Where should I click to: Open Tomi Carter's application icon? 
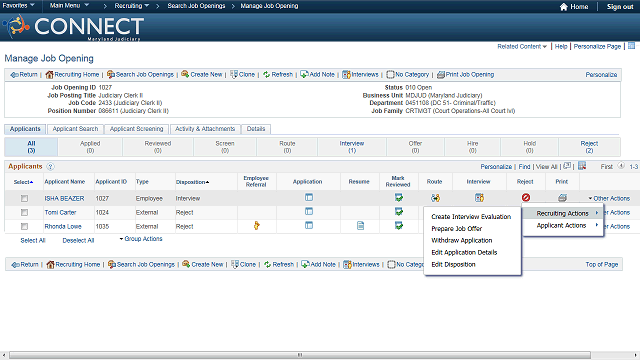(309, 211)
